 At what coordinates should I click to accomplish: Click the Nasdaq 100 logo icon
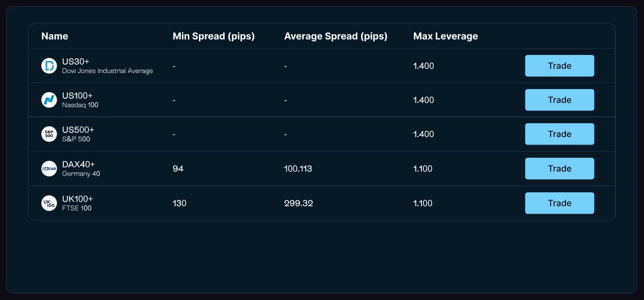[49, 100]
